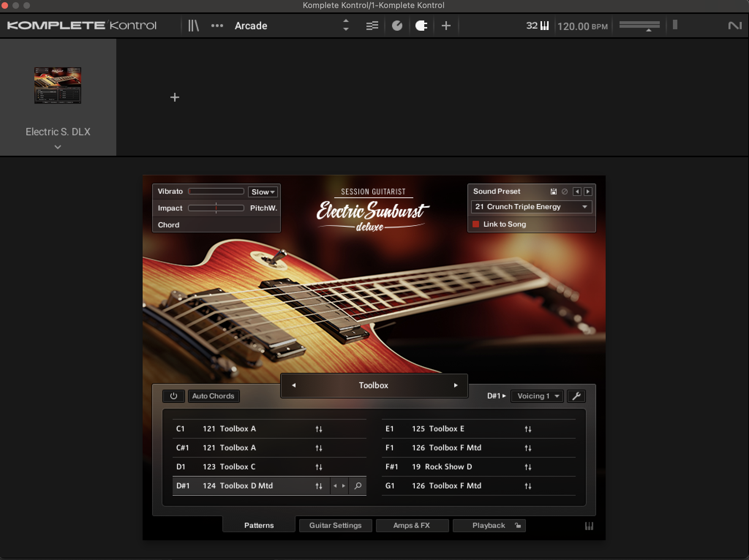Select the D#1 124 Toolbox D Mtd pattern
The width and height of the screenshot is (749, 560).
[270, 486]
